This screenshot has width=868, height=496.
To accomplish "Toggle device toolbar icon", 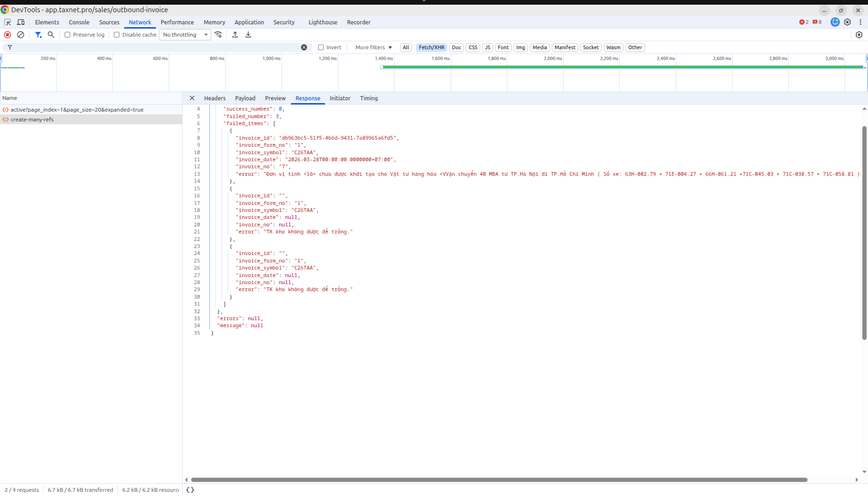I will [21, 22].
